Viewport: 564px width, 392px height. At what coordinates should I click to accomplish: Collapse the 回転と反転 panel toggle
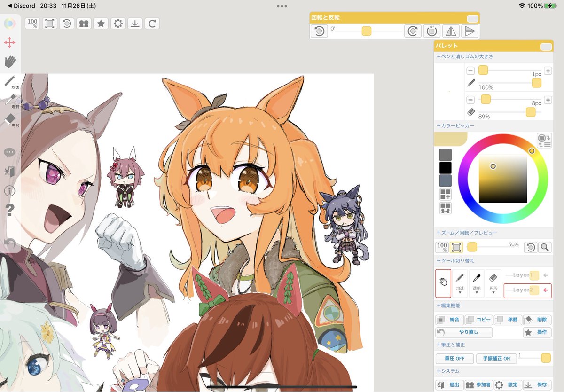coord(472,18)
